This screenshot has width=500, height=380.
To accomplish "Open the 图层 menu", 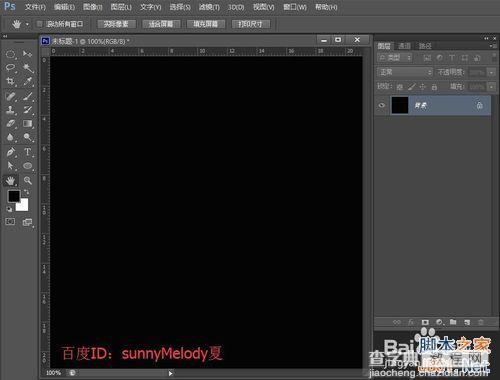I will pyautogui.click(x=121, y=7).
